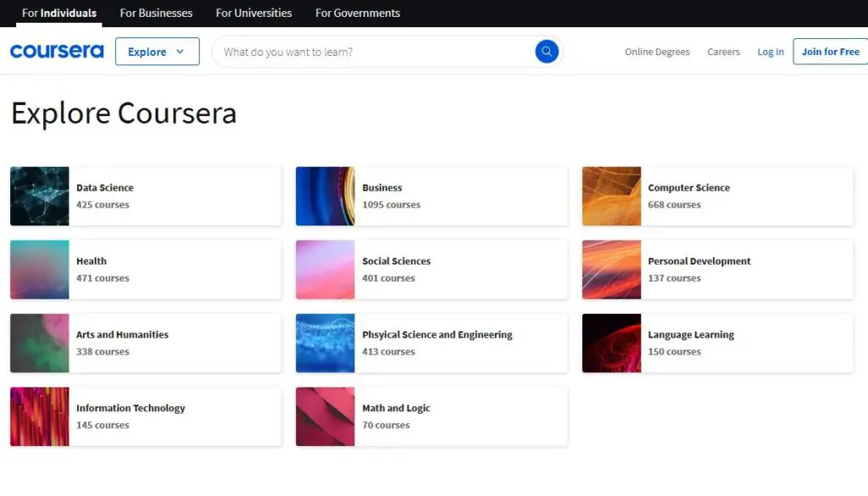Screen dimensions: 868x496
Task: Click the Math and Logic thumbnail
Action: tap(325, 416)
